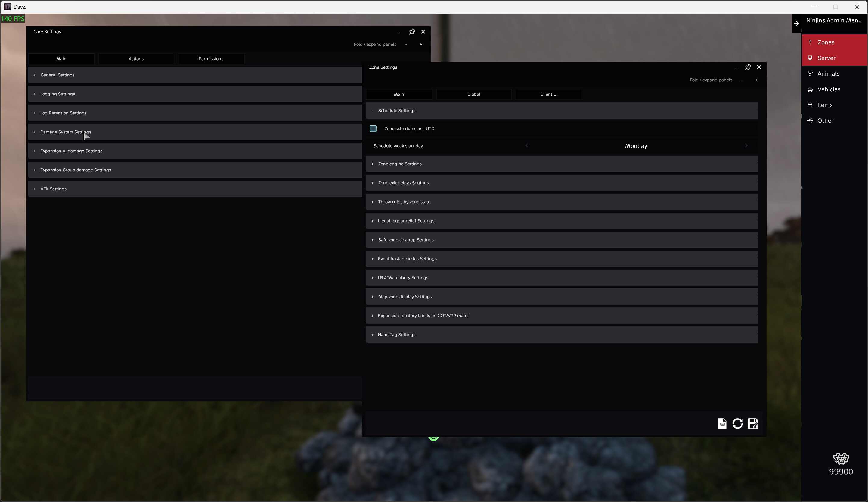This screenshot has width=868, height=502.
Task: Select previous Schedule week start day
Action: click(x=527, y=146)
